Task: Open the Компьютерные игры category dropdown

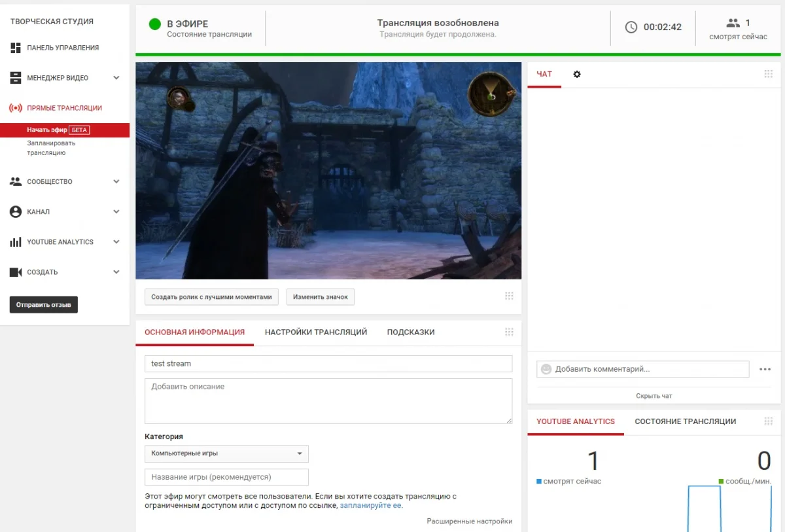Action: (226, 453)
